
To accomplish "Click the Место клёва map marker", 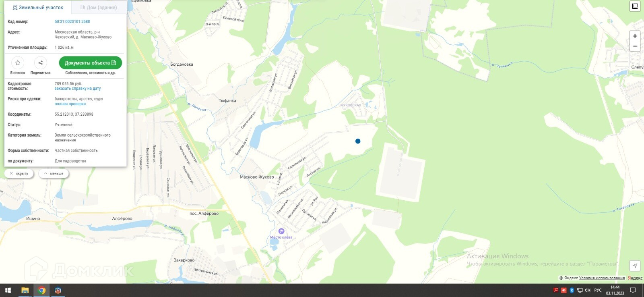I will pos(281,231).
